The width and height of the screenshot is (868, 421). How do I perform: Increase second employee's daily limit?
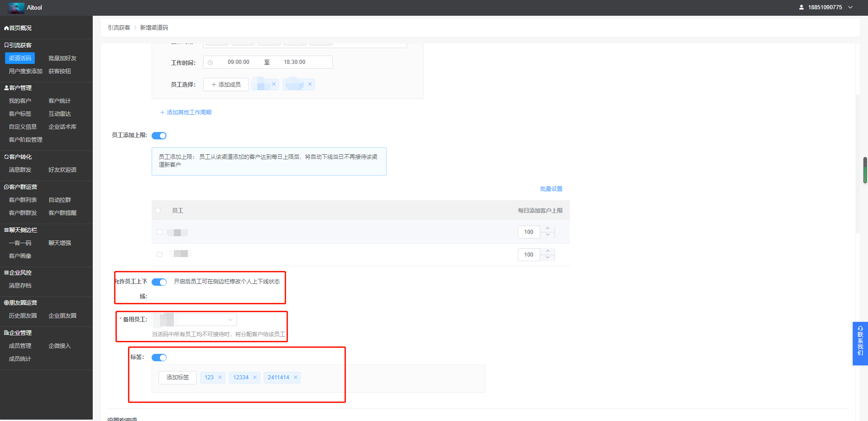pyautogui.click(x=548, y=251)
